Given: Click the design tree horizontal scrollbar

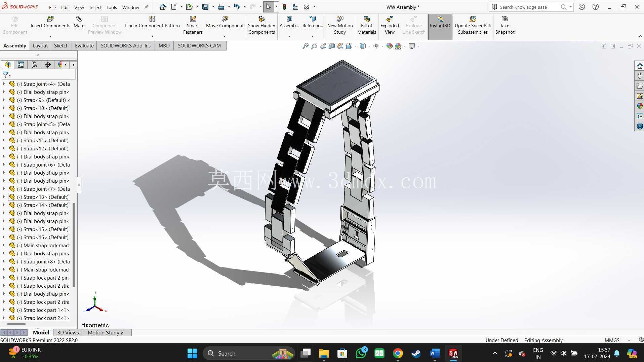Looking at the screenshot, I should [x=16, y=324].
